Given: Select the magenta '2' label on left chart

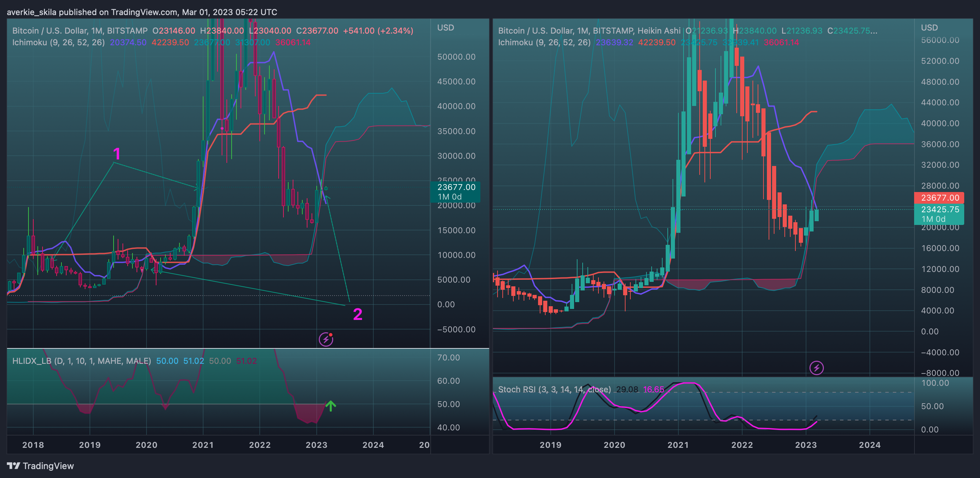Looking at the screenshot, I should [x=358, y=314].
